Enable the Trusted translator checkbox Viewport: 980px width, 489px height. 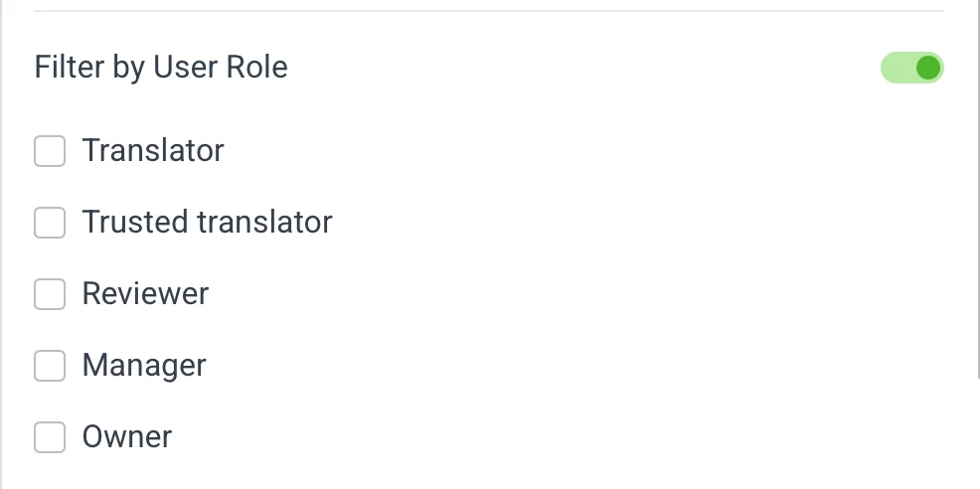coord(50,223)
